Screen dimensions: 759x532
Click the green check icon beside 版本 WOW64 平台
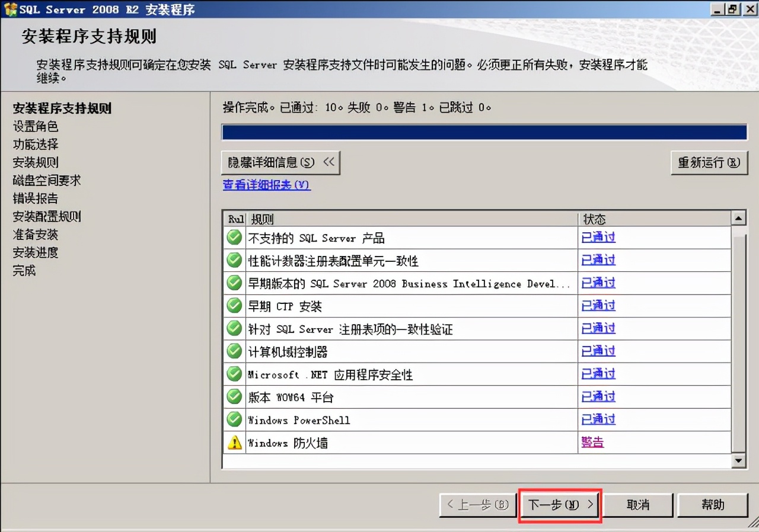[234, 396]
